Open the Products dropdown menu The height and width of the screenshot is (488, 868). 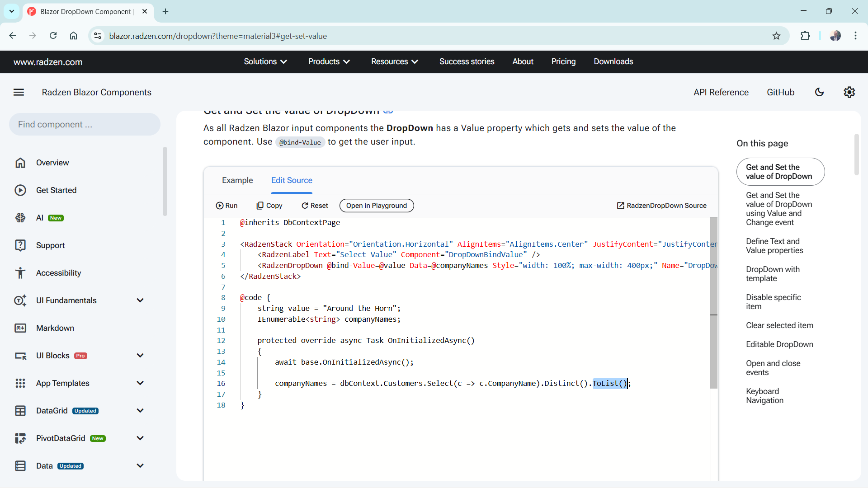pos(329,61)
